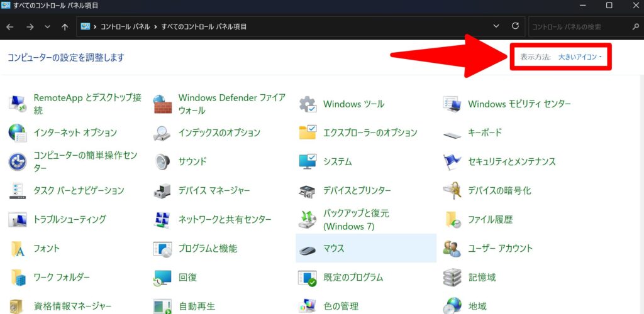Viewport: 644px width, 314px height.
Task: Open the キーボード link text
Action: pos(485,133)
